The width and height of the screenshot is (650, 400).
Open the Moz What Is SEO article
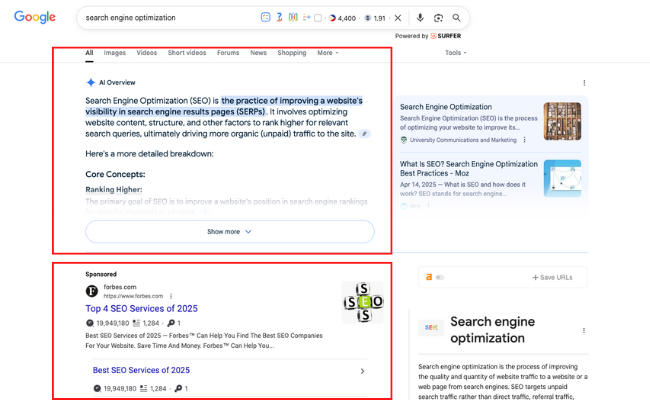point(468,169)
